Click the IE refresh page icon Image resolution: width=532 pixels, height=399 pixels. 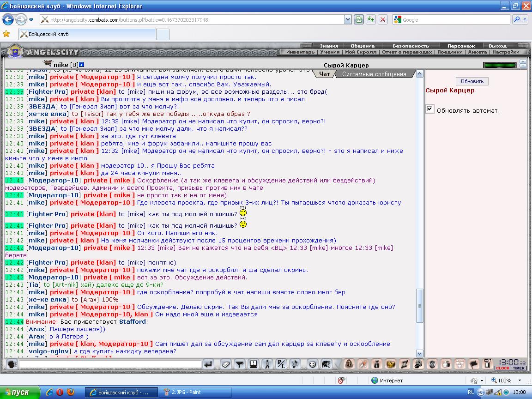[370, 19]
